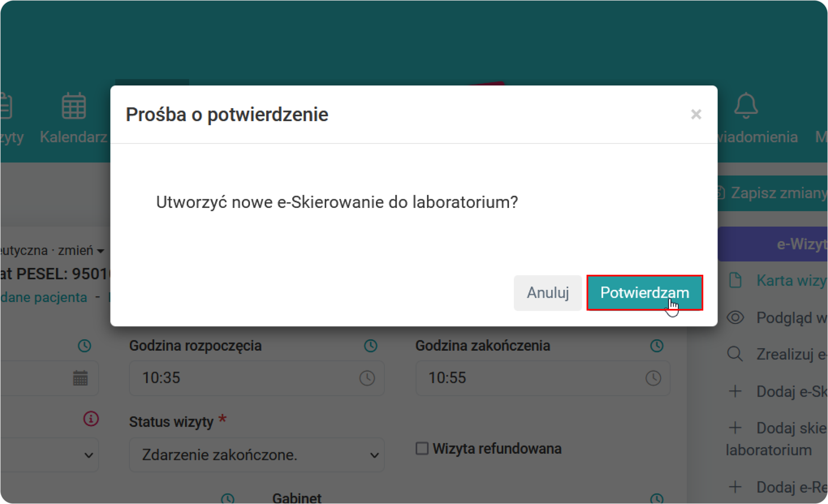Click plus icon next to Dodaj e-Re entry

pyautogui.click(x=735, y=488)
